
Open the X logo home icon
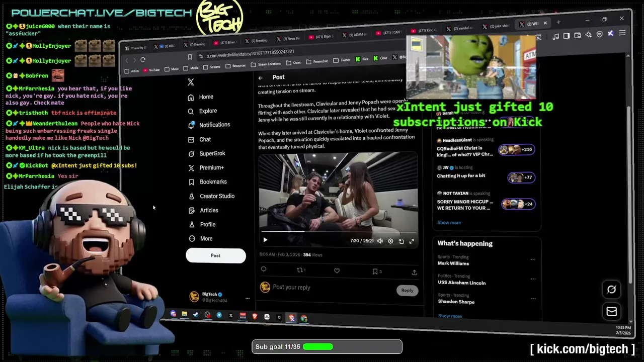[x=191, y=82]
